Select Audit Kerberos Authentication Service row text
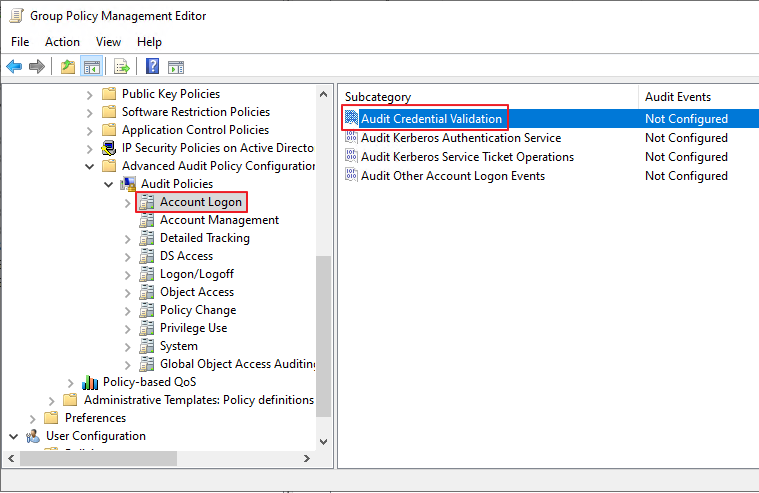Screen dimensions: 759x493 (461, 138)
